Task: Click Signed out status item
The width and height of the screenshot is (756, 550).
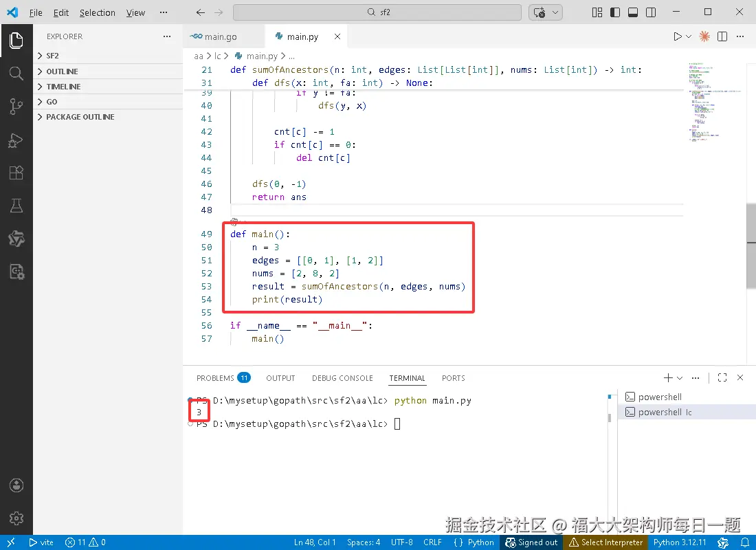Action: [x=532, y=542]
